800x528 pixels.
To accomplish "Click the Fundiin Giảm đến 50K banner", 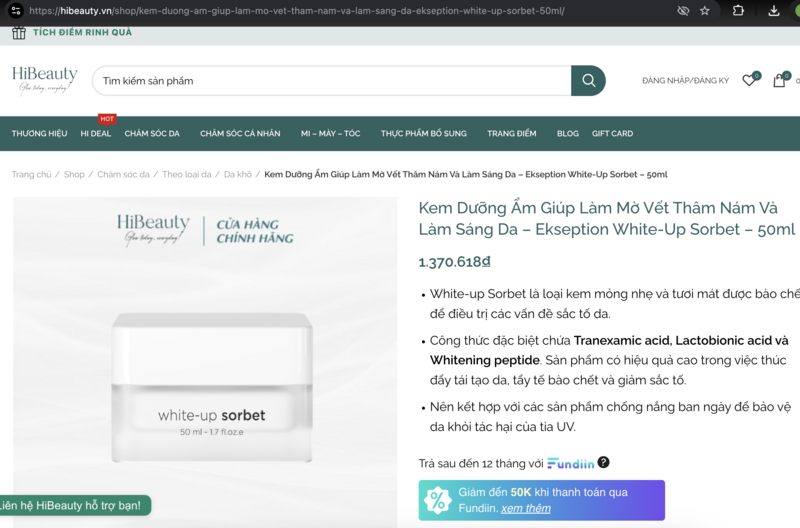I will pyautogui.click(x=541, y=500).
